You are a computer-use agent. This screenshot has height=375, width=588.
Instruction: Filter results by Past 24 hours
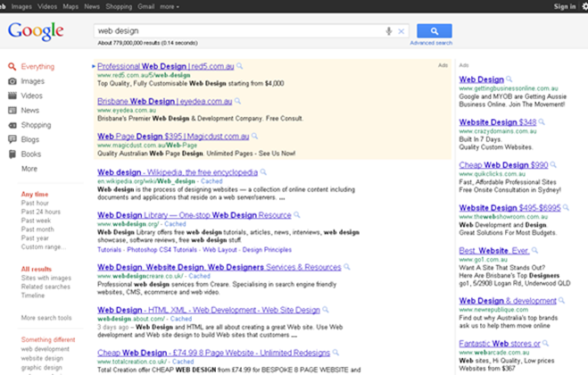(x=41, y=212)
